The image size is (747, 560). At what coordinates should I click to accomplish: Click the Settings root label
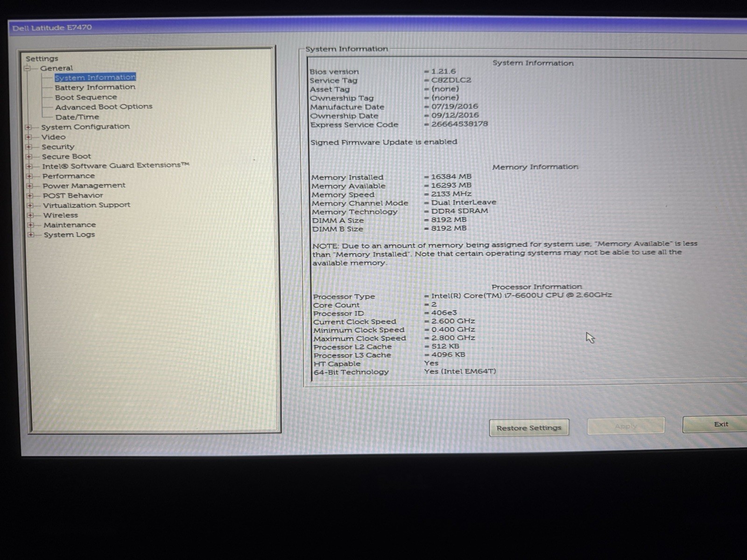click(42, 58)
